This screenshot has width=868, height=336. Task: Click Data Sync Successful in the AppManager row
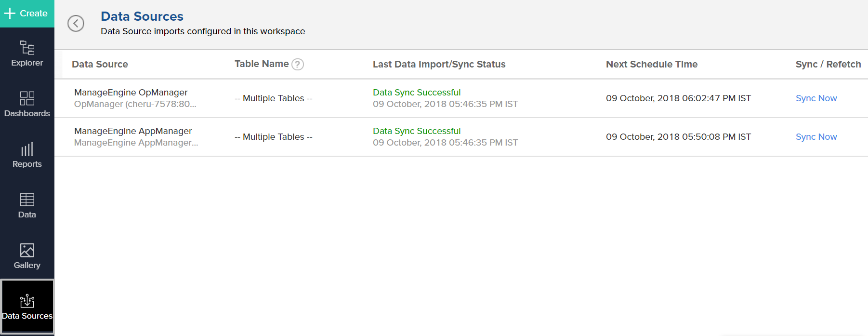point(417,131)
